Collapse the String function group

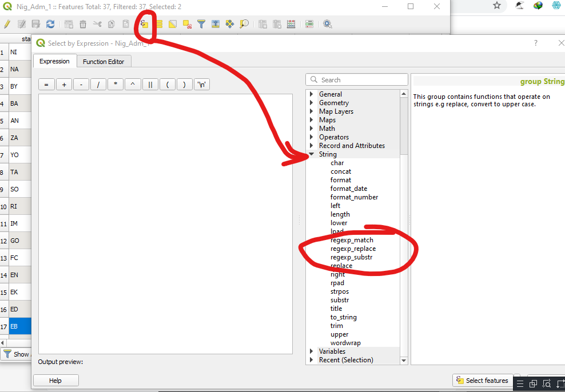(312, 154)
